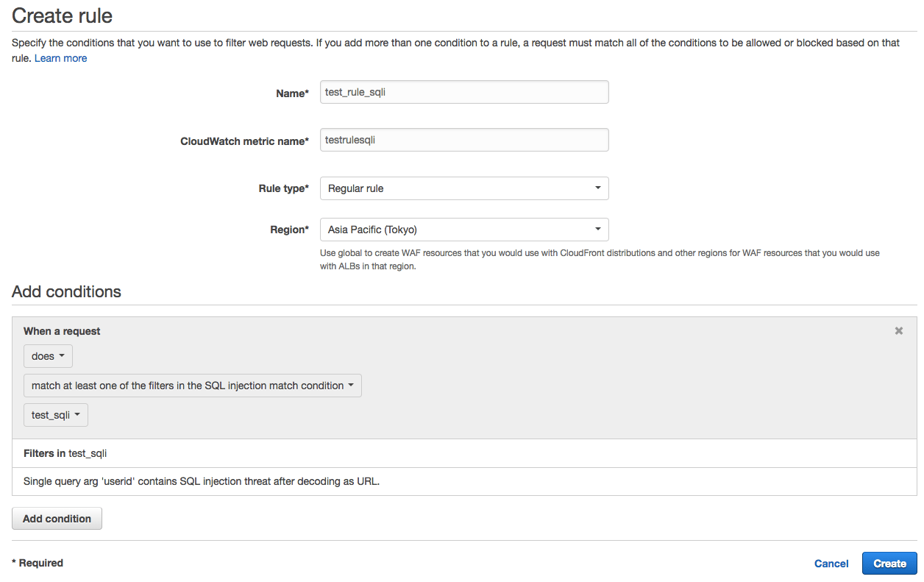Focus the Name field containing test_rule_sqli
This screenshot has width=924, height=582.
pos(464,92)
